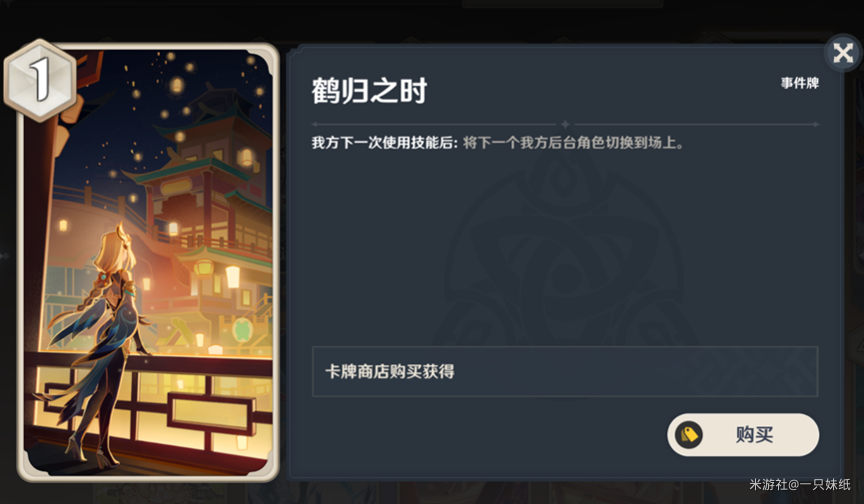
Task: Click the 购买 purchase button
Action: click(743, 434)
